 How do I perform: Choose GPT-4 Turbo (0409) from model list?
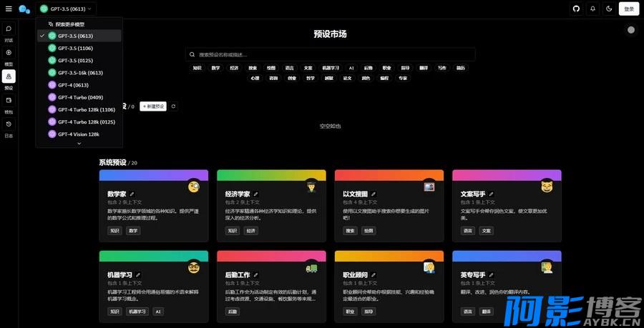point(79,97)
